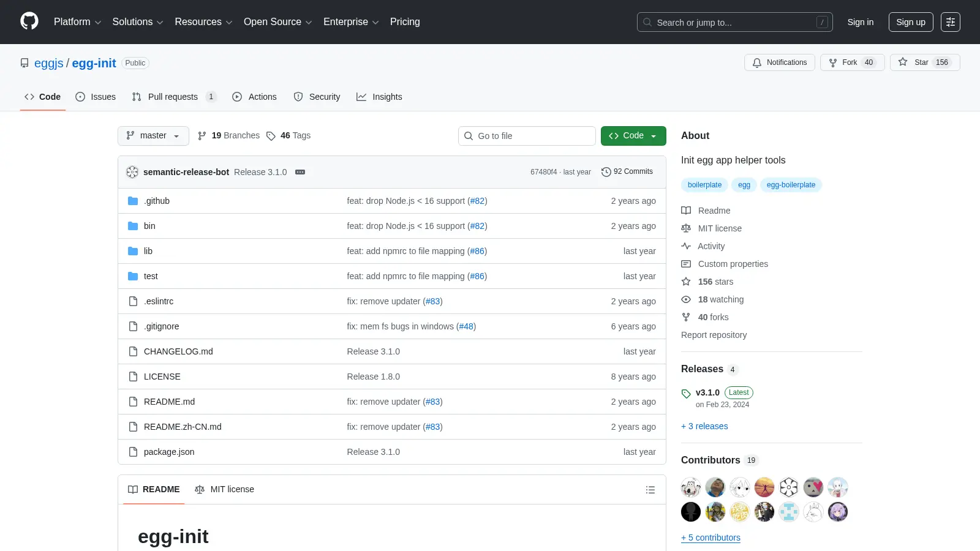
Task: Open the Notifications bell button
Action: [x=780, y=62]
